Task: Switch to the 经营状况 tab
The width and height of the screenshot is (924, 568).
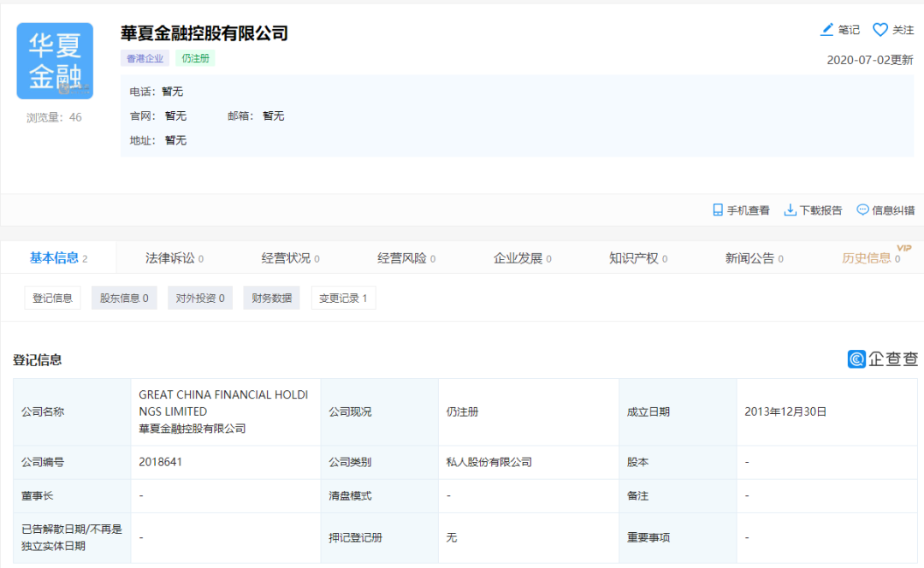Action: [x=291, y=258]
